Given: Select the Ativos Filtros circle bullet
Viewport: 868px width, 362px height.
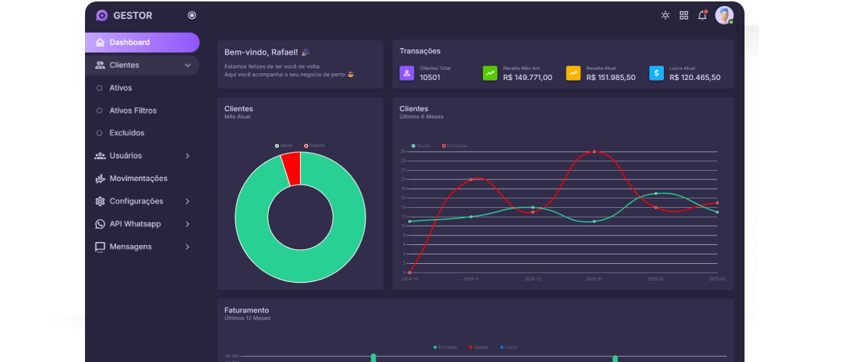Looking at the screenshot, I should pos(100,111).
